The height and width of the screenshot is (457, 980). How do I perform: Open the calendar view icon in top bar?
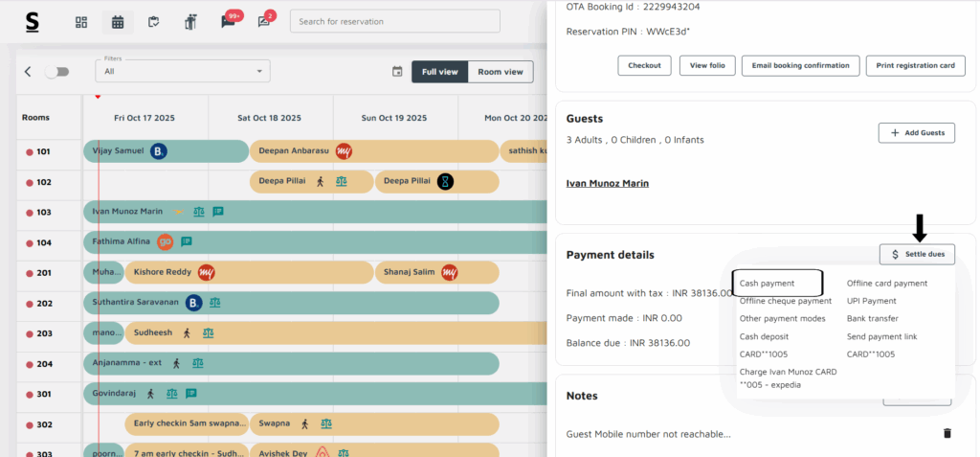(x=118, y=22)
